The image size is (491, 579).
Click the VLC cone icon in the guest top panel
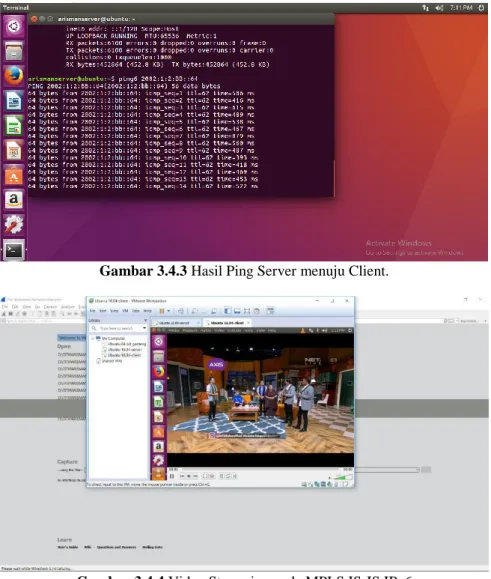tap(303, 330)
